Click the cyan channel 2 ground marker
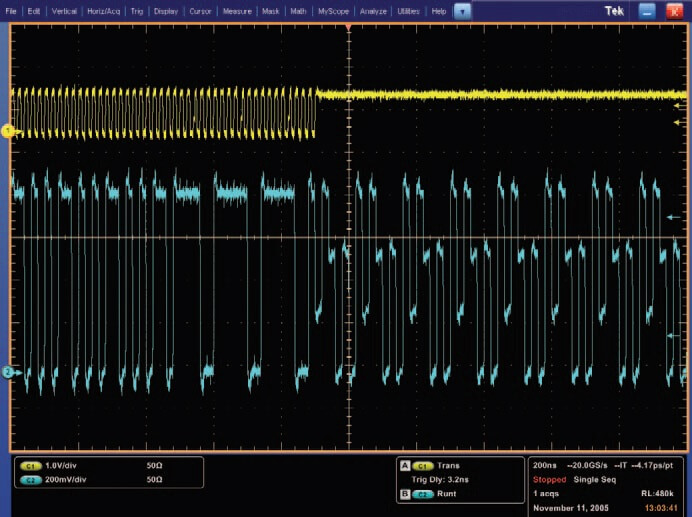 7,372
